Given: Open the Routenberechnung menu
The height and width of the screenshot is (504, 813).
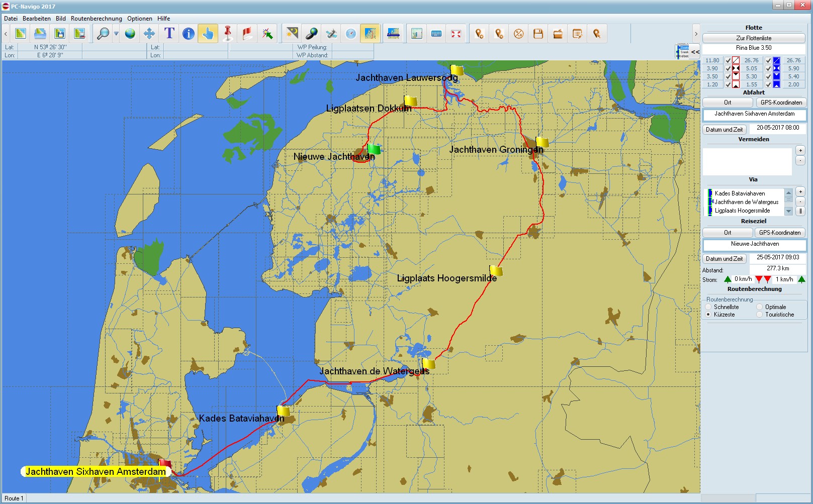Looking at the screenshot, I should click(96, 19).
